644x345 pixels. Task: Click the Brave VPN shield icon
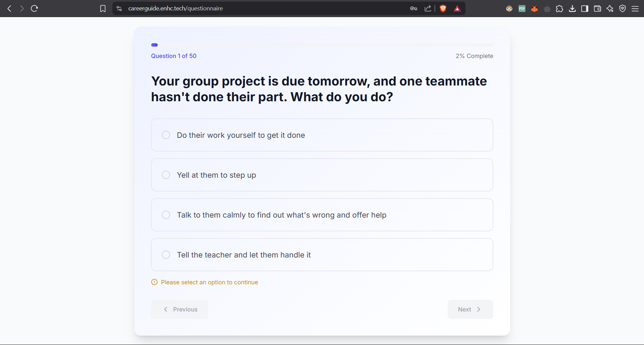(x=623, y=9)
